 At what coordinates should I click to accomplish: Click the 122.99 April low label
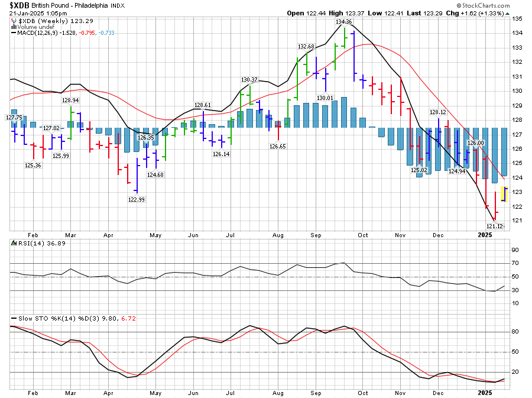(x=136, y=200)
